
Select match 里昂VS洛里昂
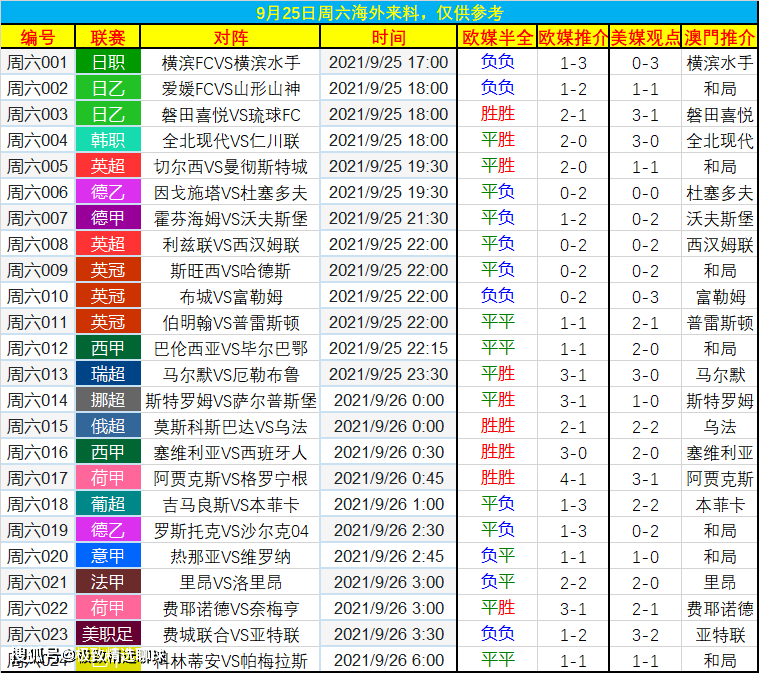tap(230, 582)
